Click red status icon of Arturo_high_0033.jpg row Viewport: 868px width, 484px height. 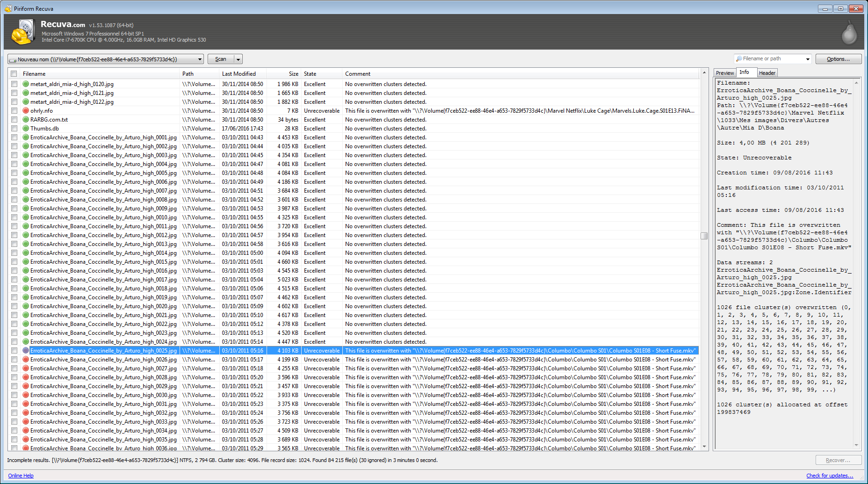[26, 422]
